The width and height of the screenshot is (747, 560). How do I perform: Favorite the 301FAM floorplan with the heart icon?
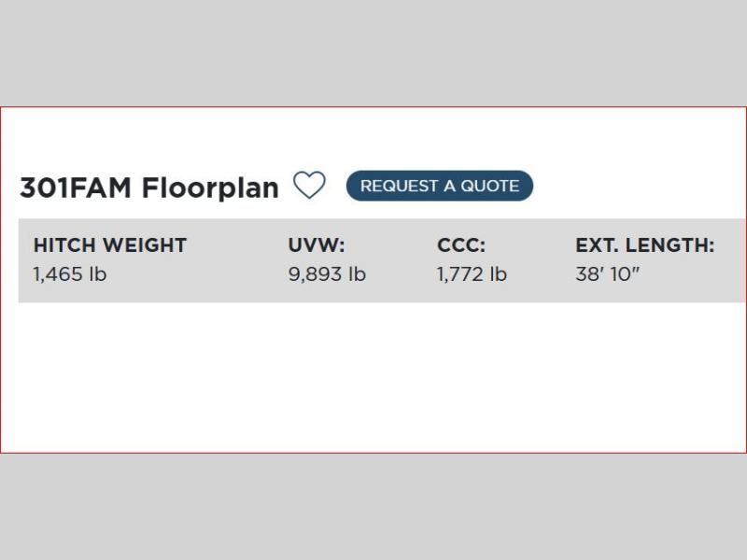tap(309, 185)
